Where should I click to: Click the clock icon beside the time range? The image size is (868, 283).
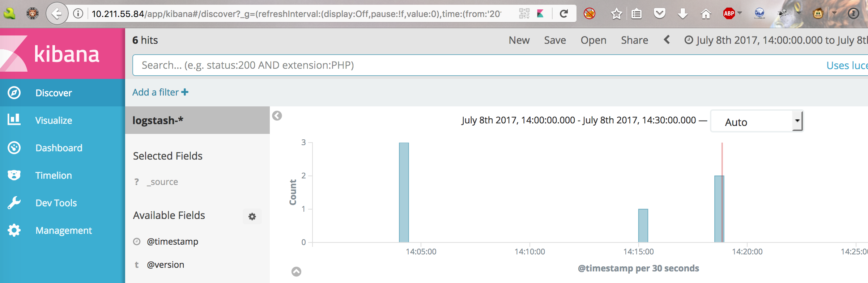pos(689,40)
